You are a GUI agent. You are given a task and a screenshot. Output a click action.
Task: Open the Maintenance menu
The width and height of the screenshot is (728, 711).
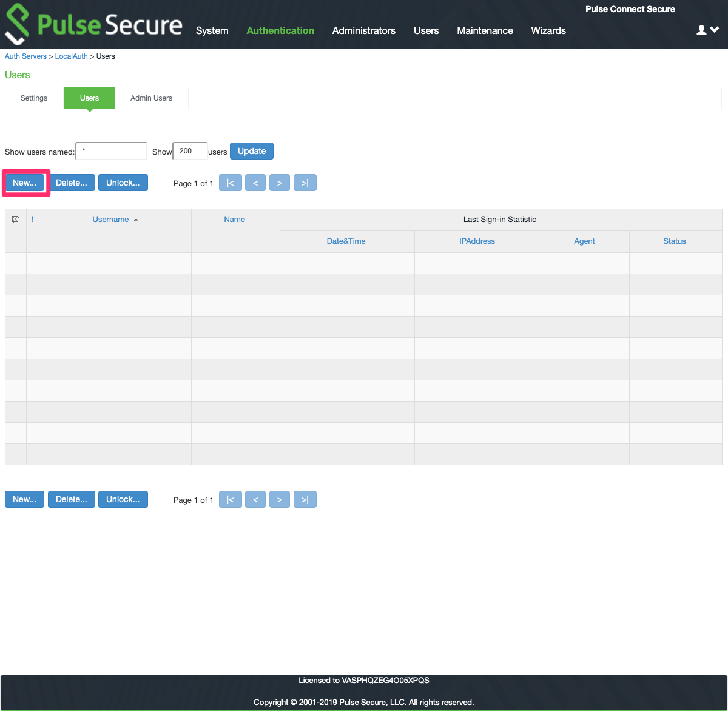(x=485, y=30)
